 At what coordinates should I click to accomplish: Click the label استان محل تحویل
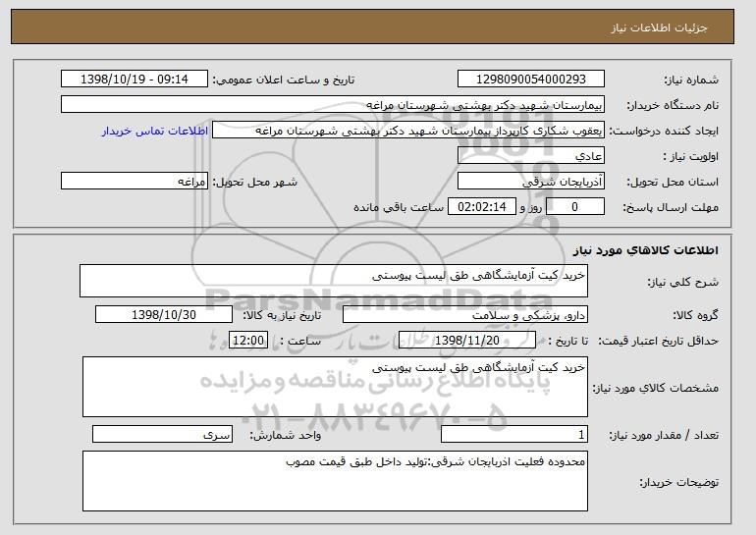pos(673,183)
